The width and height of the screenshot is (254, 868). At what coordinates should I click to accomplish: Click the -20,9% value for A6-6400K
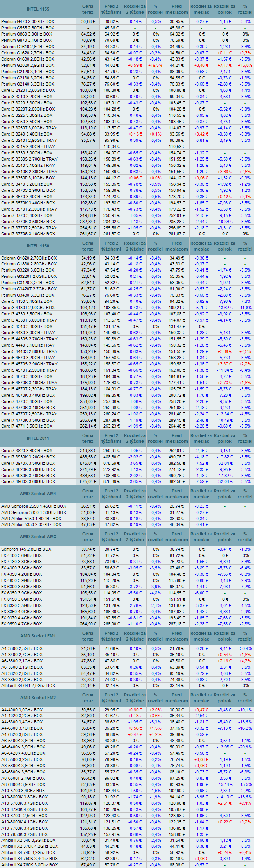click(245, 747)
